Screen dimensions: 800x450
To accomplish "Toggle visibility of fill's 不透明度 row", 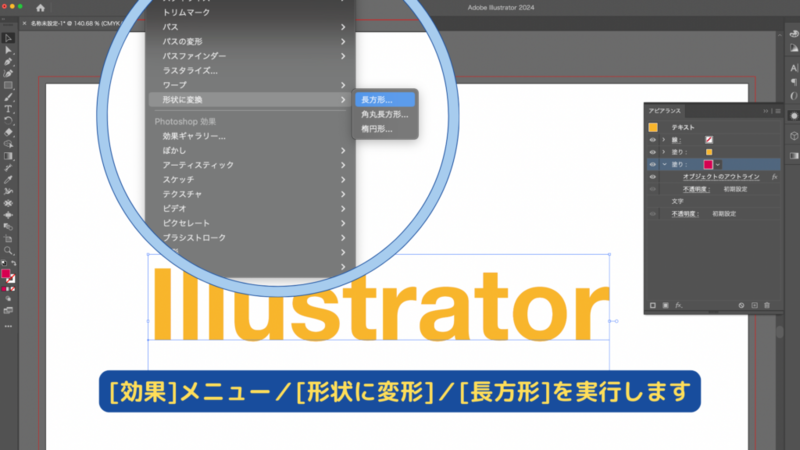I will point(653,189).
